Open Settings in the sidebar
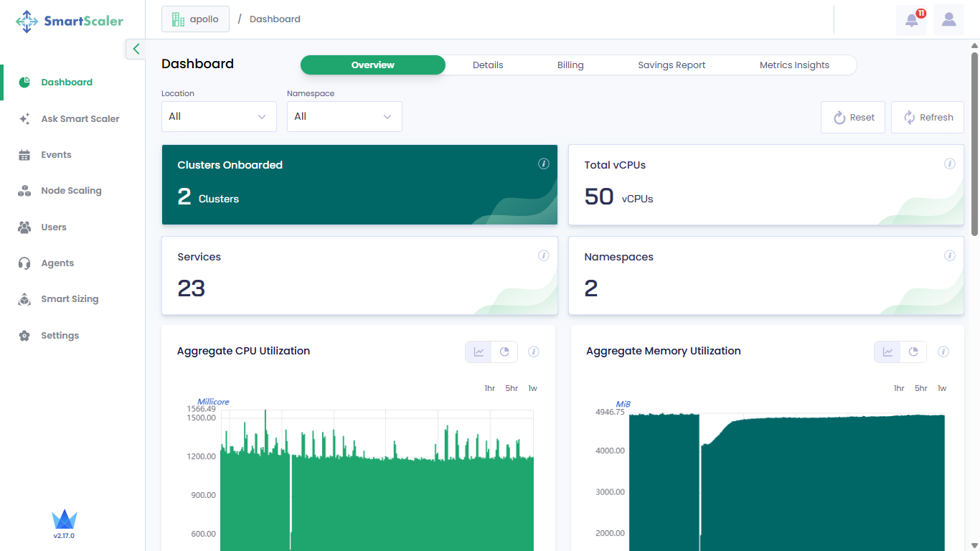The height and width of the screenshot is (551, 980). 60,336
